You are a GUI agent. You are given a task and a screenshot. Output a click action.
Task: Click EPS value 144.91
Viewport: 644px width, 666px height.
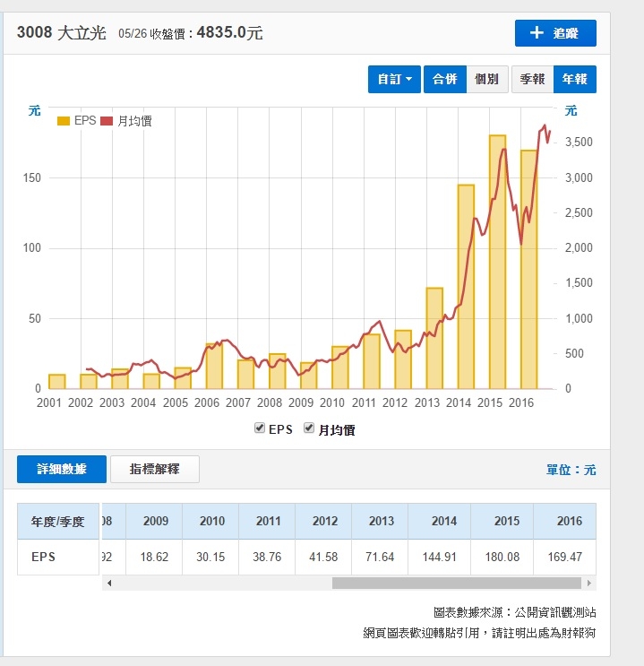click(440, 557)
